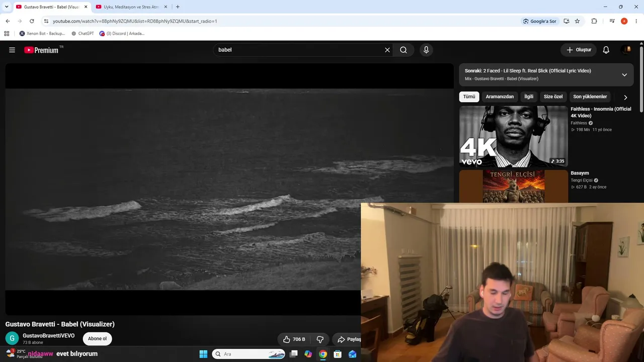Select the Tümü filter chip
Screen dimensions: 644x362
pyautogui.click(x=469, y=97)
